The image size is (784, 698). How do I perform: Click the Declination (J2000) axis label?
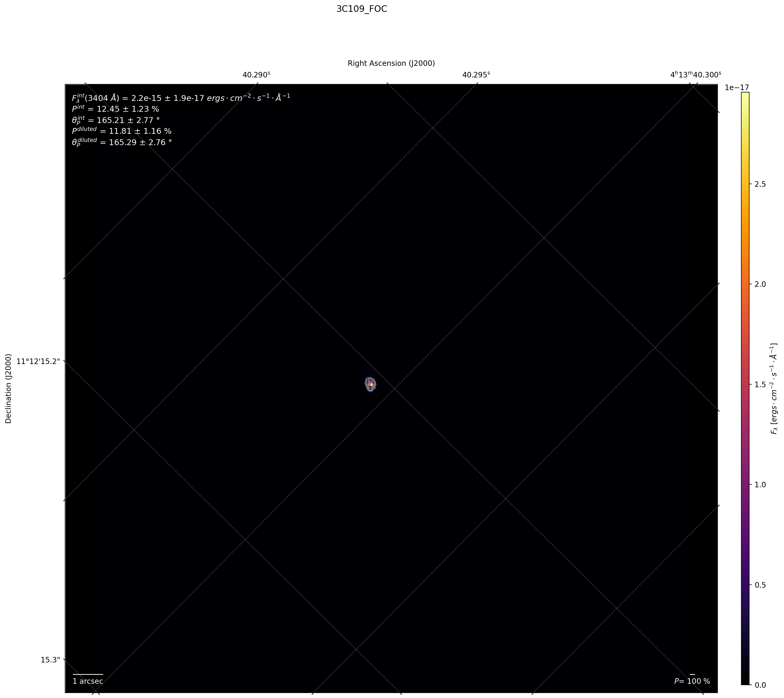pyautogui.click(x=8, y=389)
